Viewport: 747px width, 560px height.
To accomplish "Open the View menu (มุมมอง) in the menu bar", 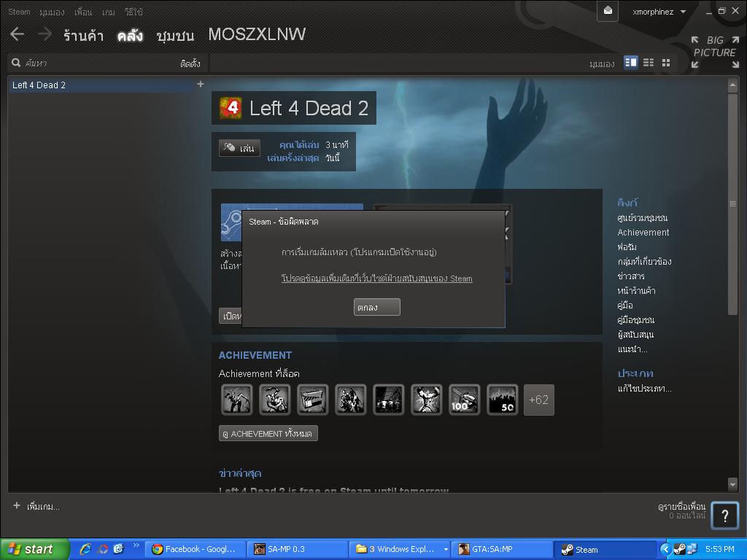I will [52, 12].
